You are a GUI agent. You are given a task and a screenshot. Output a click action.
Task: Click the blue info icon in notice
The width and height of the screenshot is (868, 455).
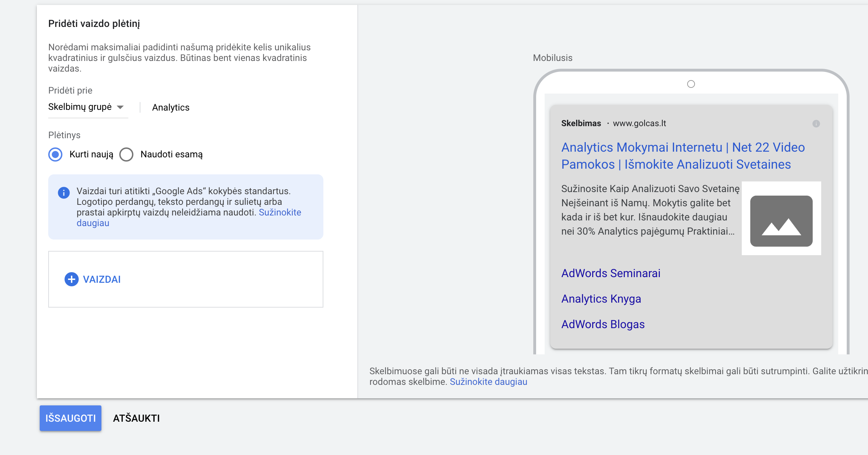coord(64,193)
